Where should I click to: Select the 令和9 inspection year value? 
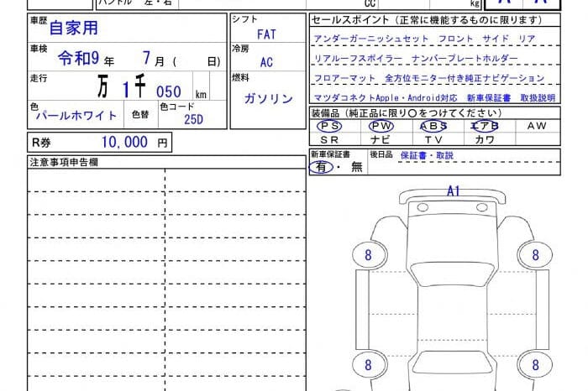pos(78,59)
